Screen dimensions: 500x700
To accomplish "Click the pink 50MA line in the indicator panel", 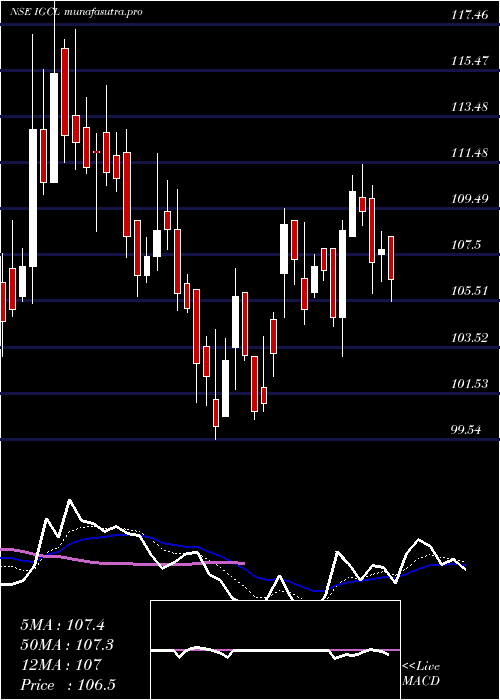I will [123, 561].
